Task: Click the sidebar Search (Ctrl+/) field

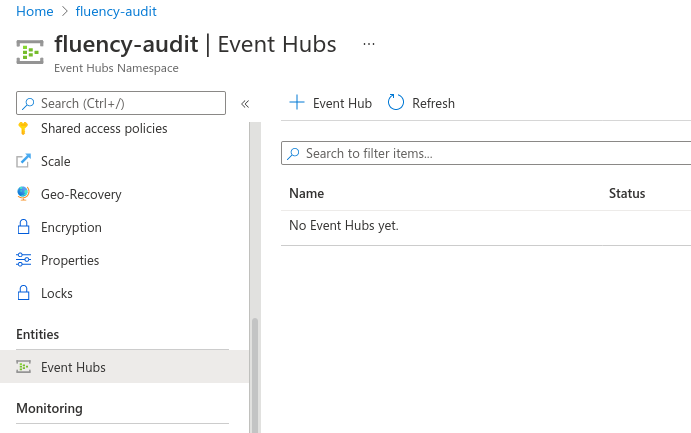Action: coord(121,103)
